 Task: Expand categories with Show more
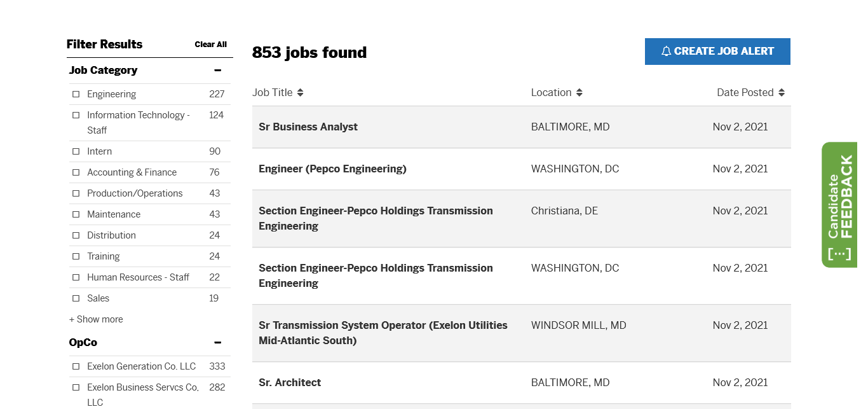pos(96,319)
